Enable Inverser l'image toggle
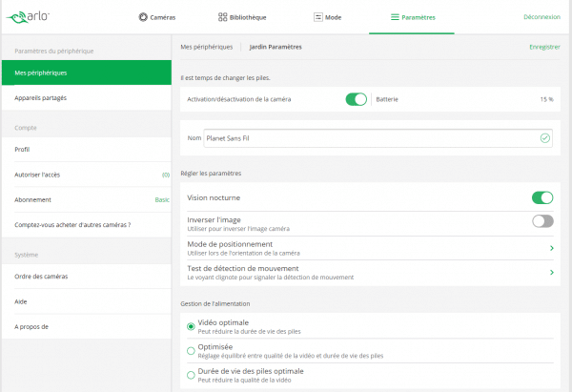The height and width of the screenshot is (392, 572). [x=541, y=221]
